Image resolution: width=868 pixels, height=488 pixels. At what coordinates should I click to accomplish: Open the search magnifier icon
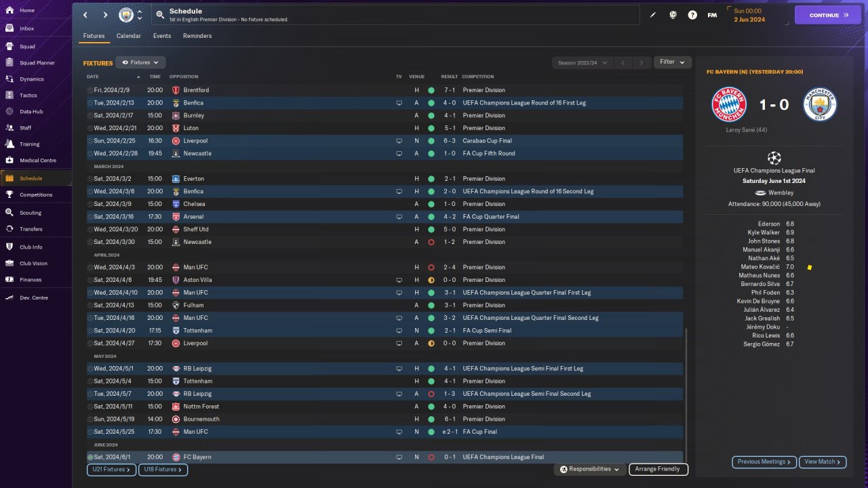click(x=160, y=15)
